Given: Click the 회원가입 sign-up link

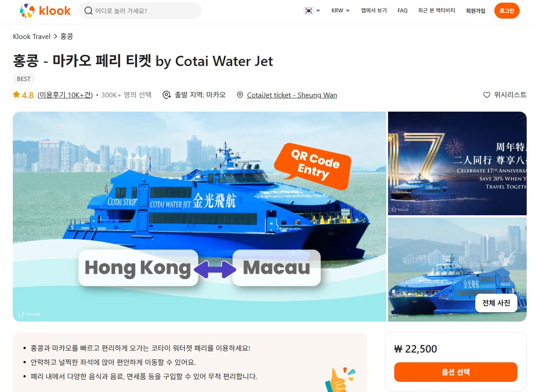Looking at the screenshot, I should click(476, 11).
